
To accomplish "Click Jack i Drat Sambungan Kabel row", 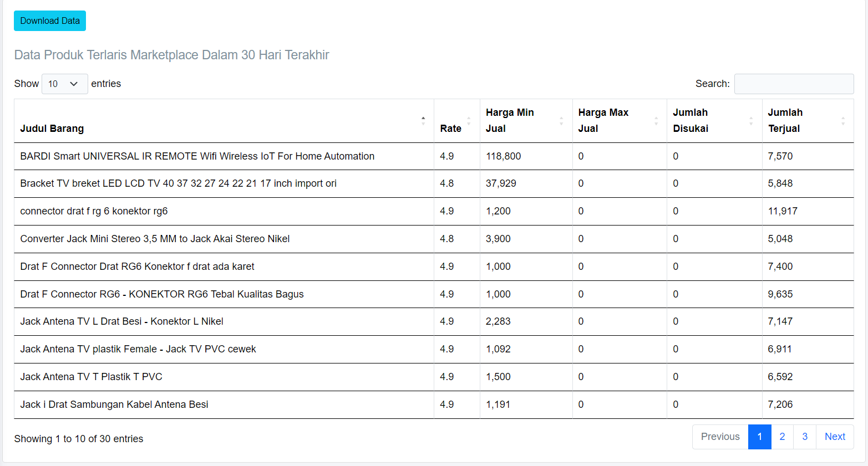I will pos(114,404).
